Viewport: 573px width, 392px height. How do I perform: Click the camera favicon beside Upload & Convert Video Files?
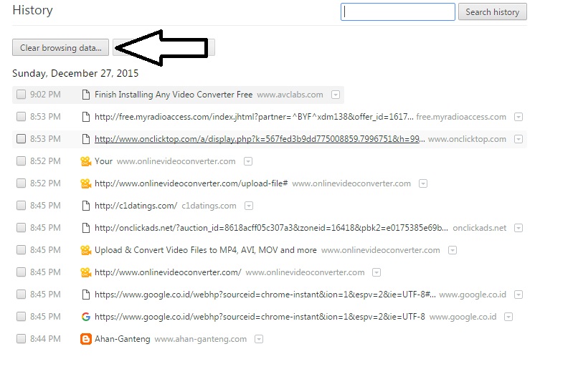[86, 250]
